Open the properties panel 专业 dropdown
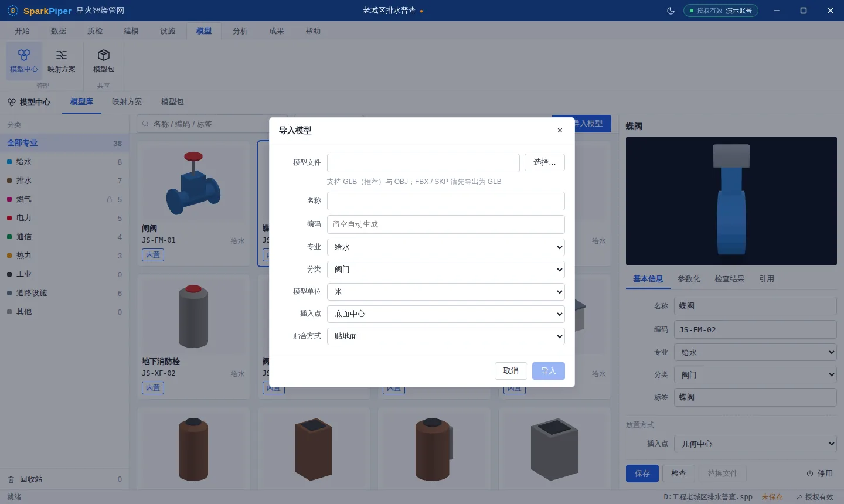Image resolution: width=844 pixels, height=504 pixels. 755,353
